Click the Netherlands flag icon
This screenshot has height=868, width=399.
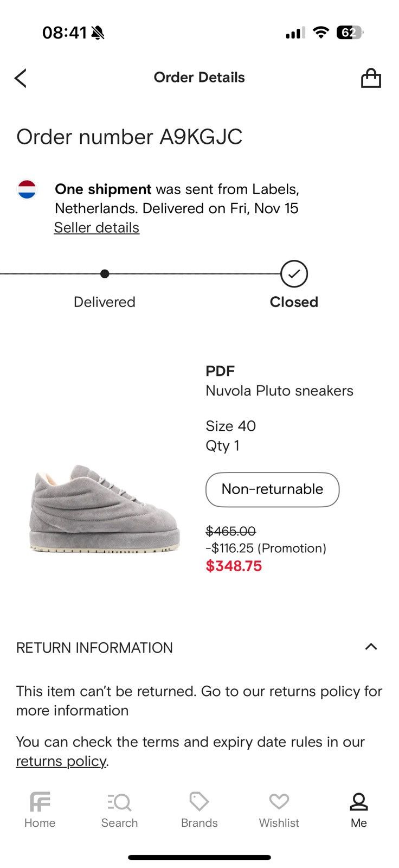(x=27, y=189)
